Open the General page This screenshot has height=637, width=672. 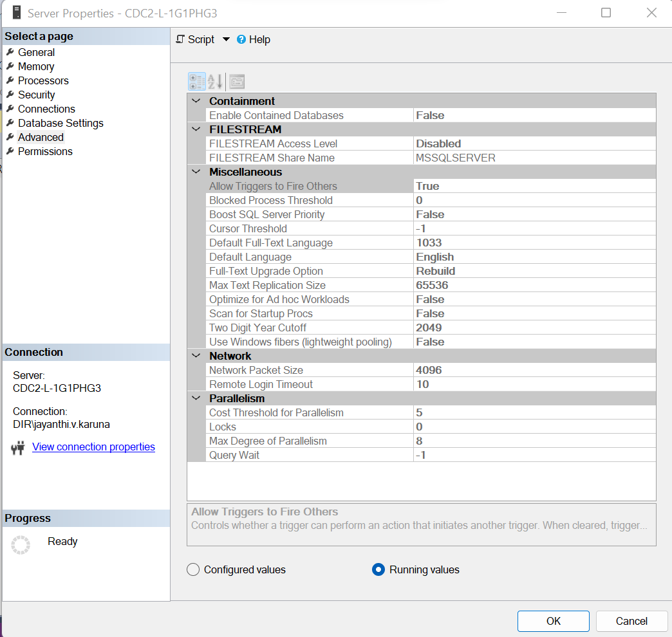(37, 52)
